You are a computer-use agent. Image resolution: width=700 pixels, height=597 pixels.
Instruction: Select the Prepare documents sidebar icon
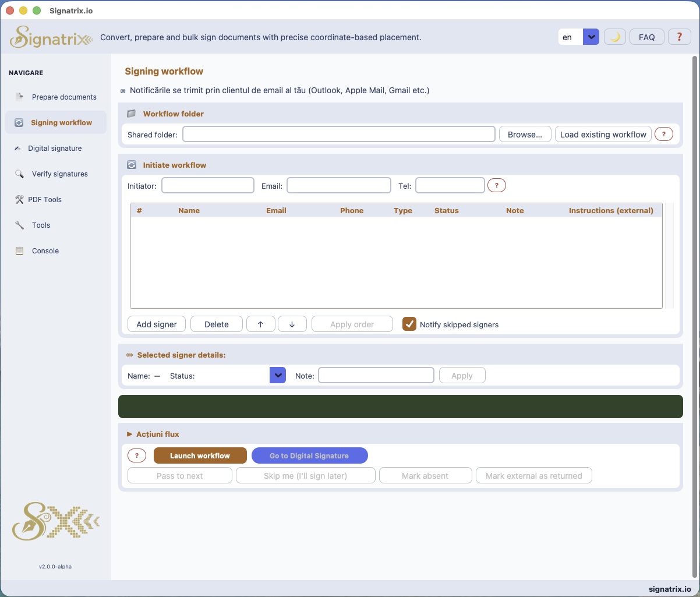pyautogui.click(x=19, y=97)
